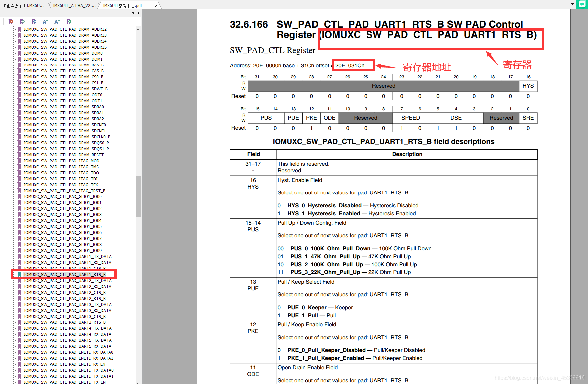Click the bookmark icon with blue badge
Image resolution: width=588 pixels, height=384 pixels.
point(34,22)
